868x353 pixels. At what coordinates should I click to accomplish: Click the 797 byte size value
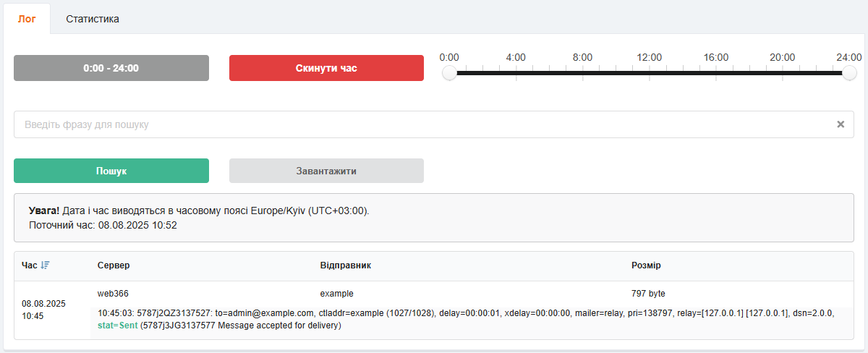coord(648,294)
